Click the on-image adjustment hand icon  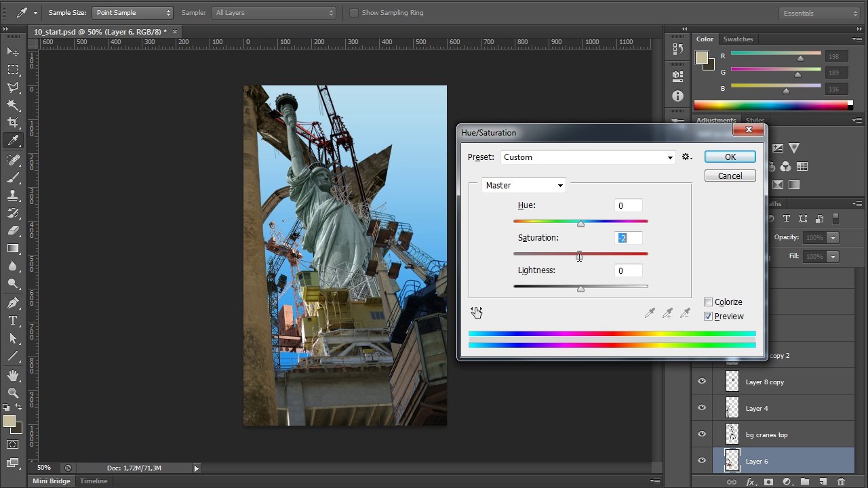click(476, 312)
